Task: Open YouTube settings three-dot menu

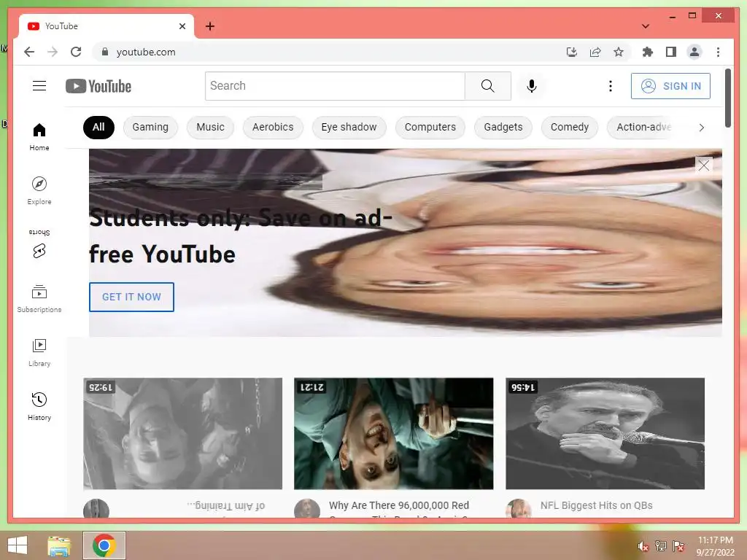Action: 611,86
